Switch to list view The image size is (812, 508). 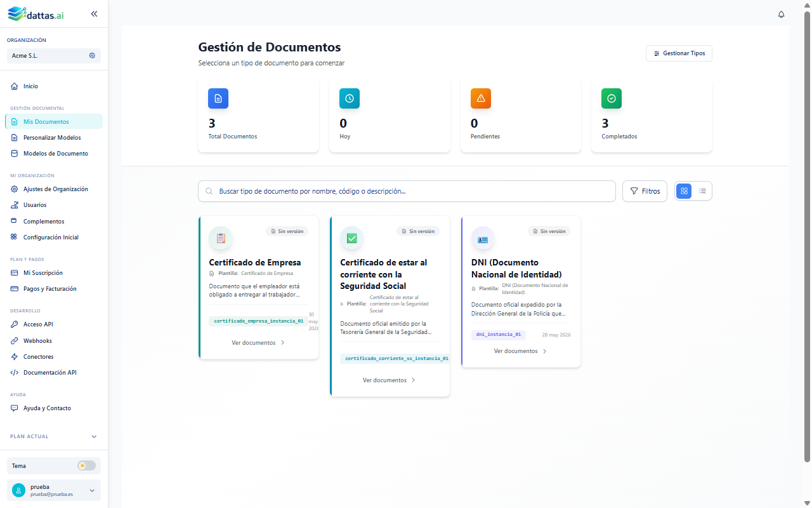point(702,190)
